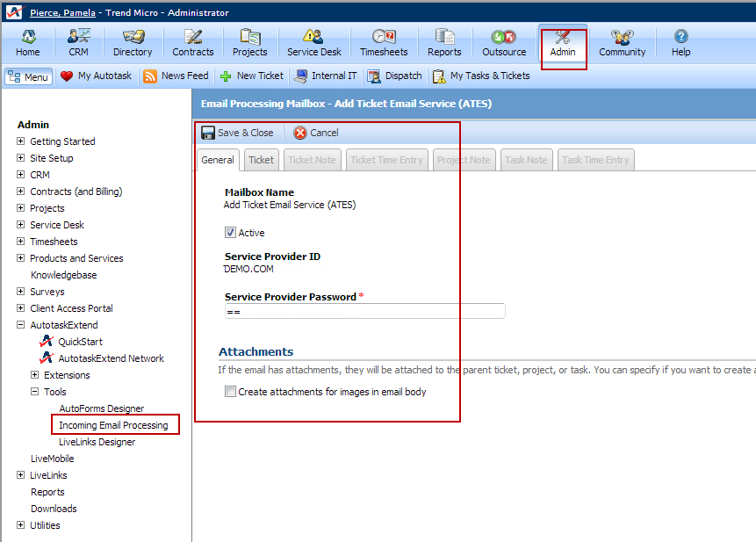Click the Cancel button
The height and width of the screenshot is (542, 756).
coord(316,133)
